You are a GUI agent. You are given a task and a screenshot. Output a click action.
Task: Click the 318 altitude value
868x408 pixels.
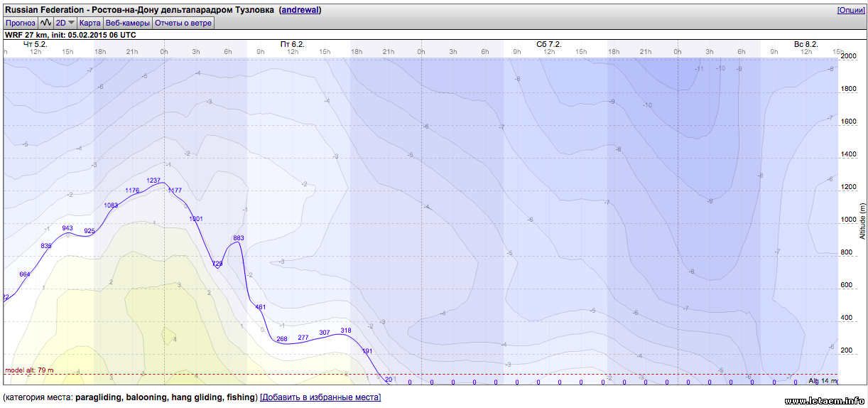pos(346,331)
